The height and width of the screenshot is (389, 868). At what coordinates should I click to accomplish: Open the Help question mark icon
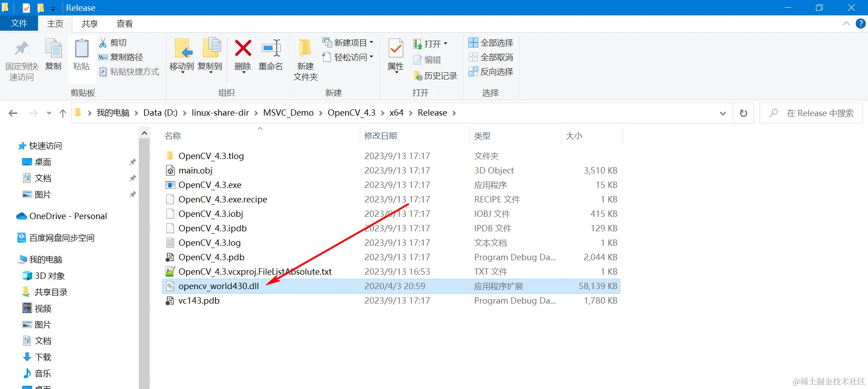pos(861,23)
